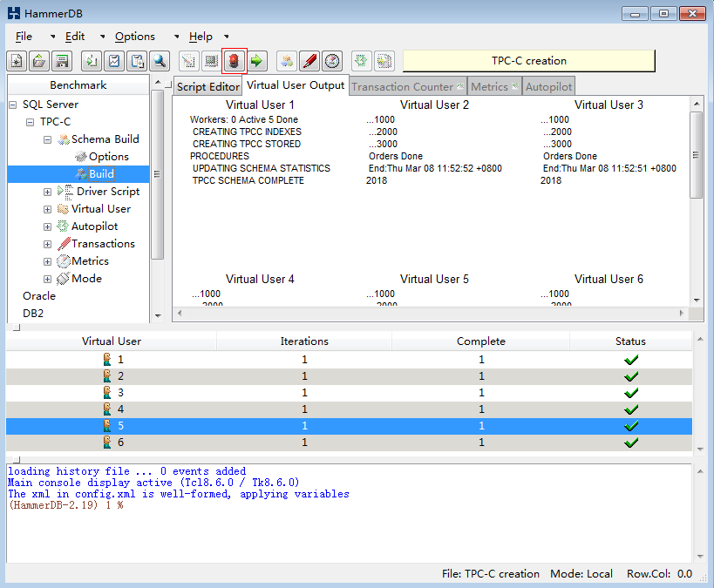Click the green arrow Run Virtual Users icon
Screen dimensions: 714x588
coord(257,61)
